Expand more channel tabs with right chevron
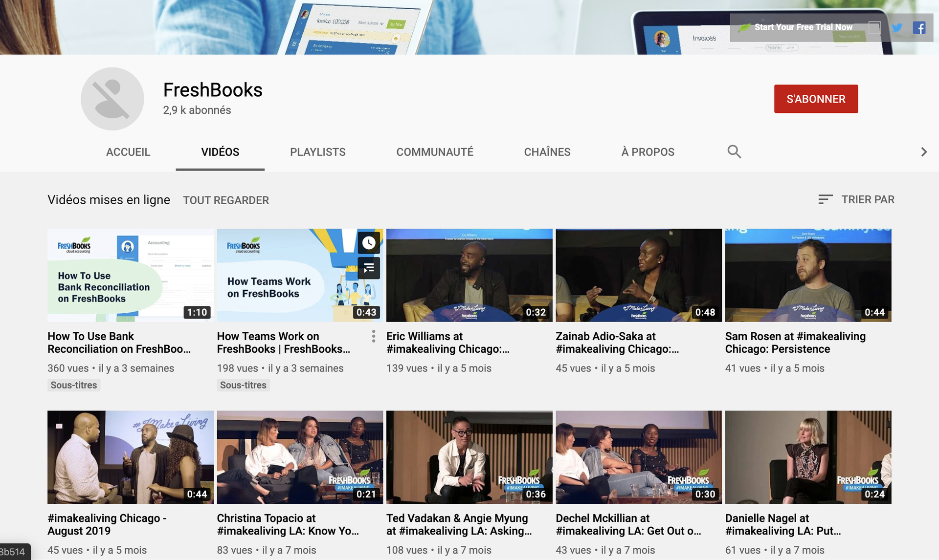Image resolution: width=939 pixels, height=560 pixels. coord(924,152)
